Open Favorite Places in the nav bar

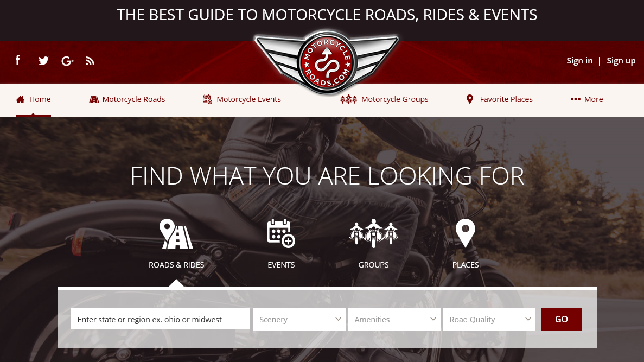click(499, 99)
